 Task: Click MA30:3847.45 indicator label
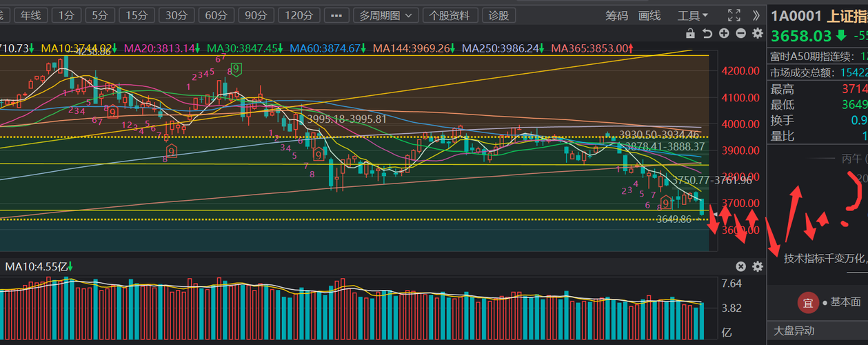(x=246, y=48)
